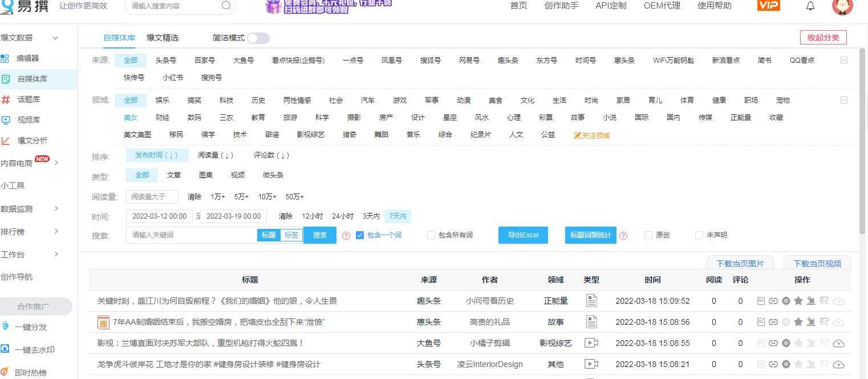The height and width of the screenshot is (379, 868).
Task: Sort results by 评论数
Action: (x=271, y=155)
